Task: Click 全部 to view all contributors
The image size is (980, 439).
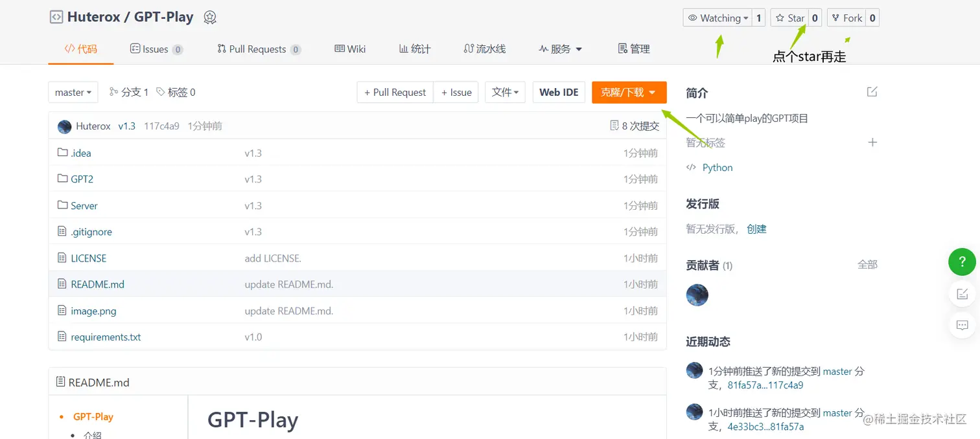Action: (x=867, y=264)
